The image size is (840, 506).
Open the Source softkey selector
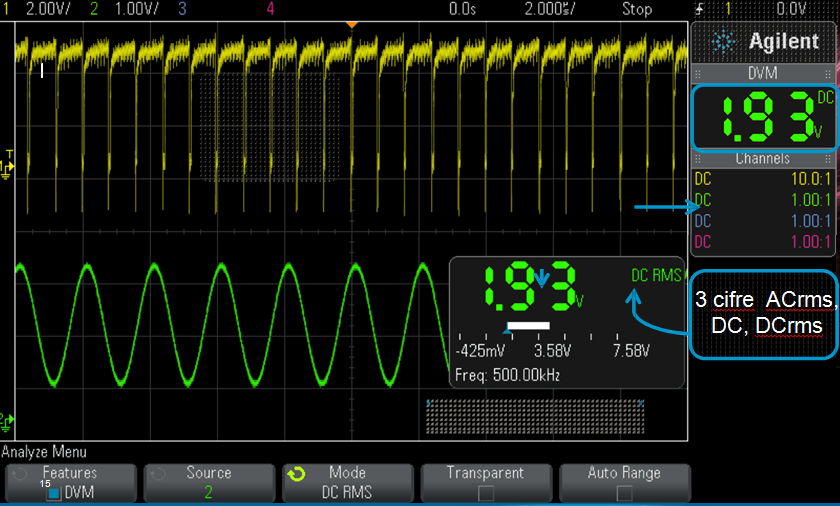(208, 482)
